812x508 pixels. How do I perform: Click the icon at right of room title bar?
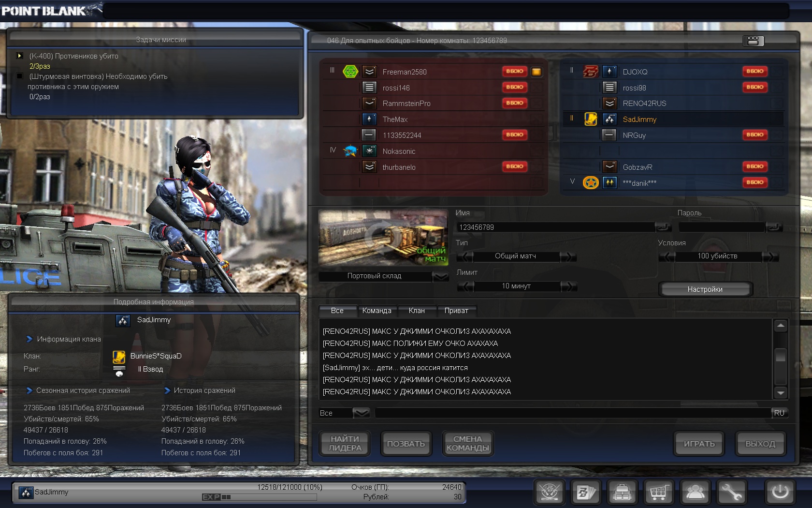click(x=753, y=41)
